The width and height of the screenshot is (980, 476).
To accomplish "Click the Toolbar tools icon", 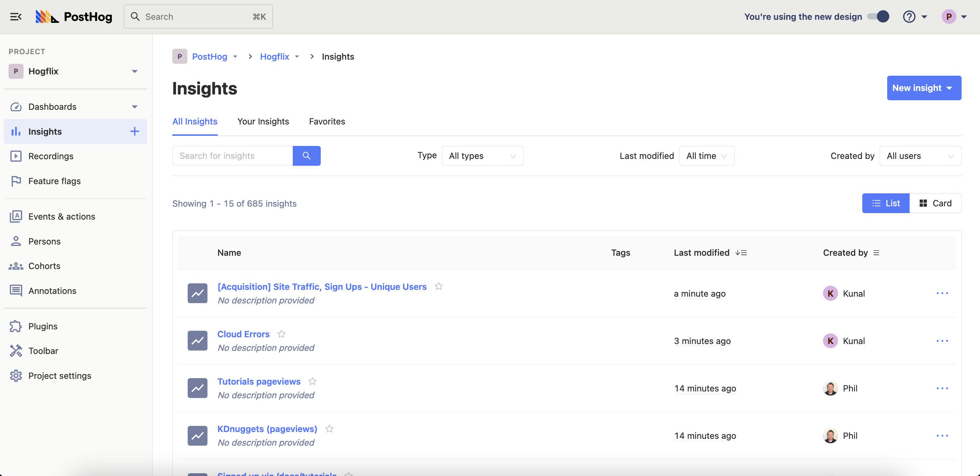I will pos(16,351).
